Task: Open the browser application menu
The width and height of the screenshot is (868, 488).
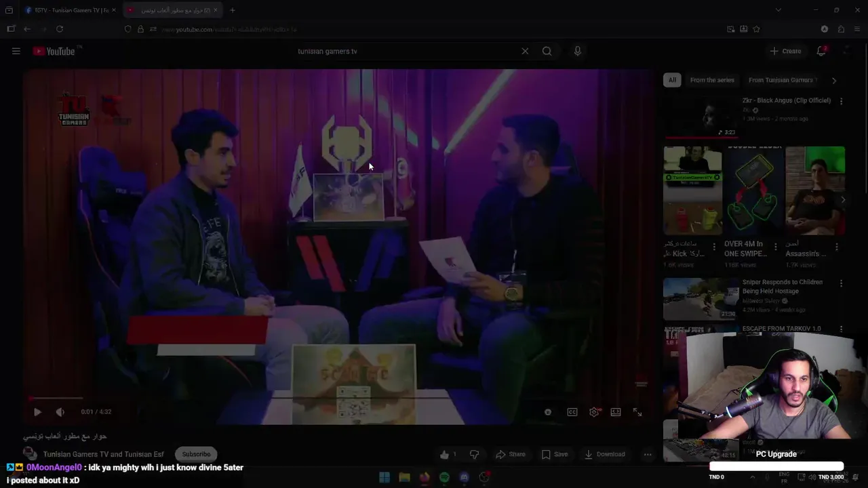Action: pos(857,29)
